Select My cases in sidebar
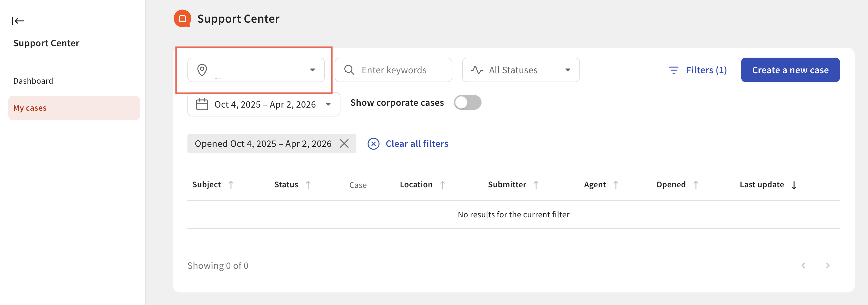 tap(30, 108)
